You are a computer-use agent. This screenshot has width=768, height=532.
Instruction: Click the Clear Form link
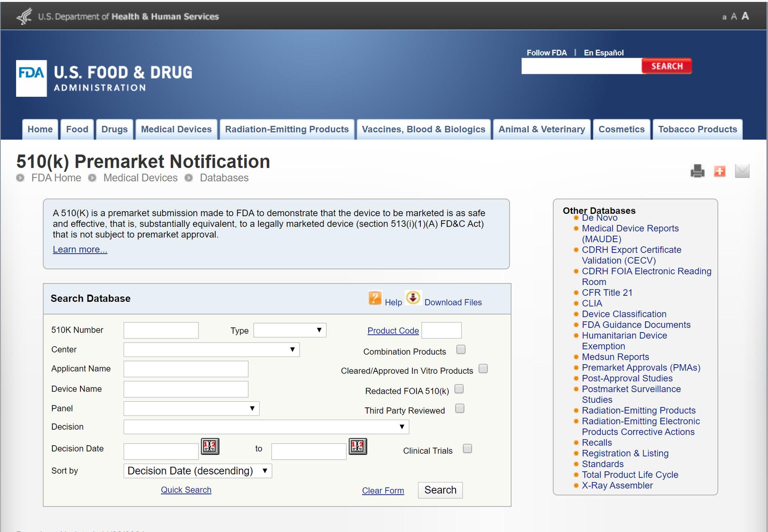click(x=383, y=490)
